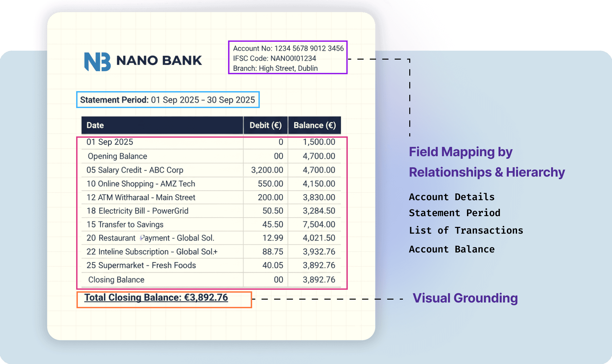Select the Salary Credit ABC Corp transaction
612x364 pixels.
coord(135,170)
